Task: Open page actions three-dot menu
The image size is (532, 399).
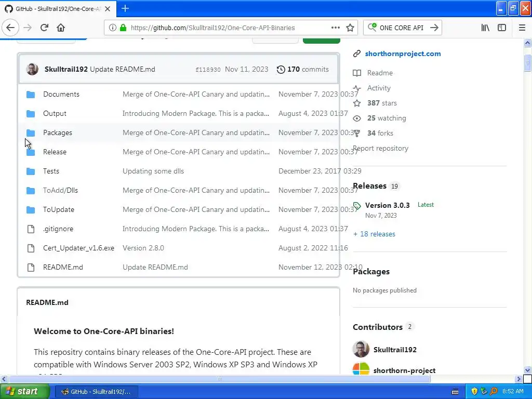Action: coord(335,28)
